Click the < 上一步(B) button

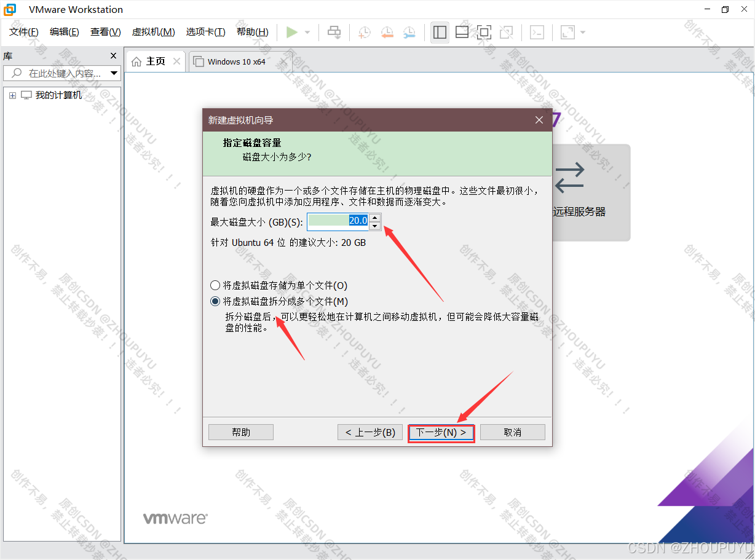pyautogui.click(x=370, y=432)
